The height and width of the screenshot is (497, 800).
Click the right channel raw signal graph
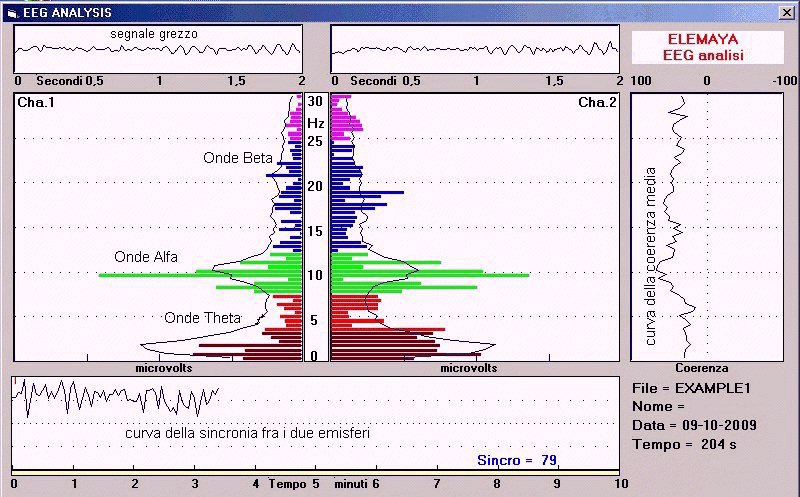tap(474, 48)
